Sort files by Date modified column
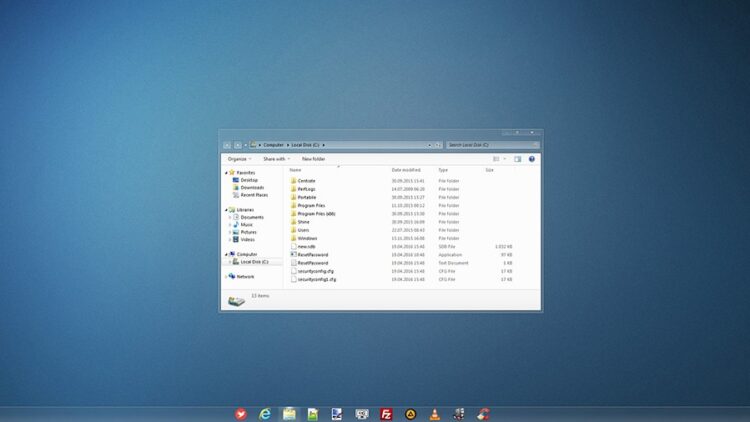Viewport: 750px width, 422px height. (406, 170)
